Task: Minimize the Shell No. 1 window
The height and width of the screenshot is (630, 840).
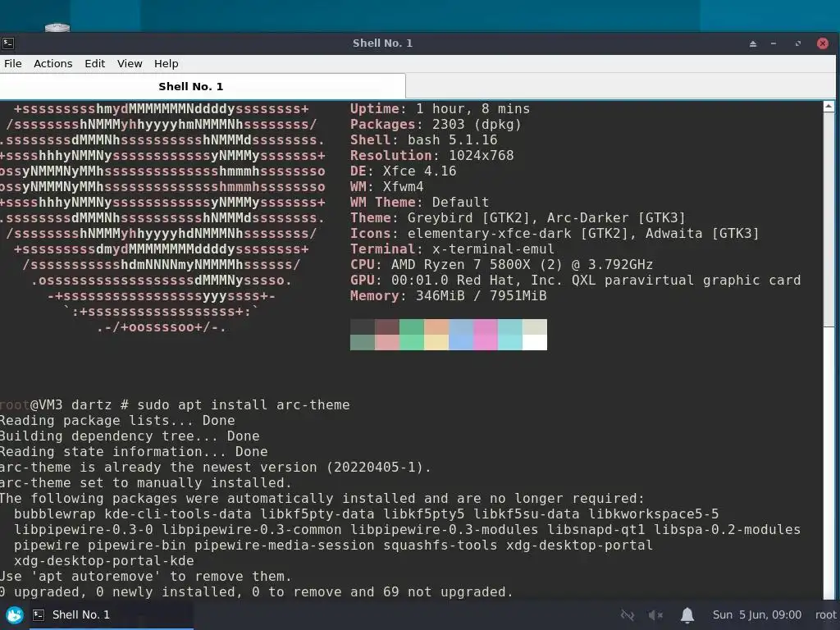Action: coord(774,43)
